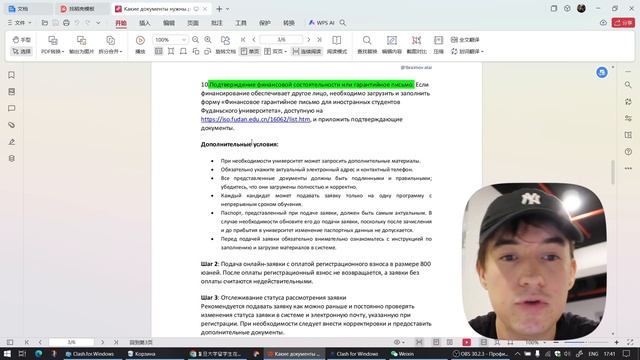Switch to the 保护 Protect ribbon tab
640x360 pixels.
(x=264, y=23)
